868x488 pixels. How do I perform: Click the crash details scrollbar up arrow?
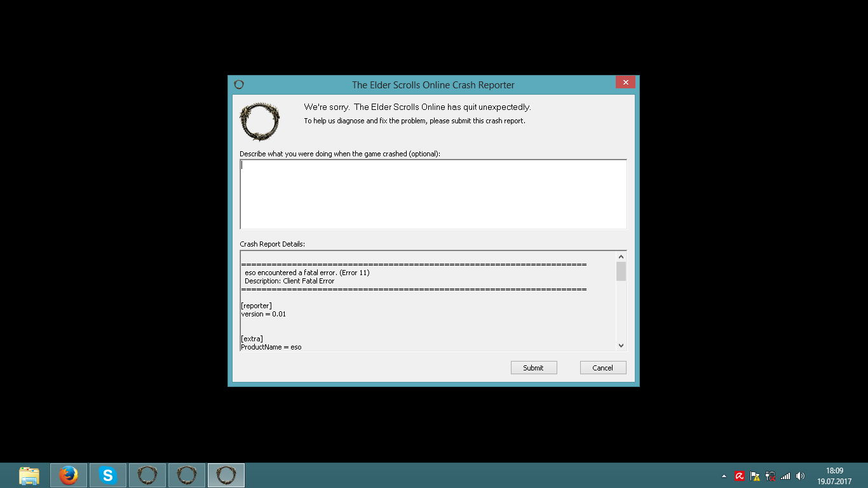621,256
